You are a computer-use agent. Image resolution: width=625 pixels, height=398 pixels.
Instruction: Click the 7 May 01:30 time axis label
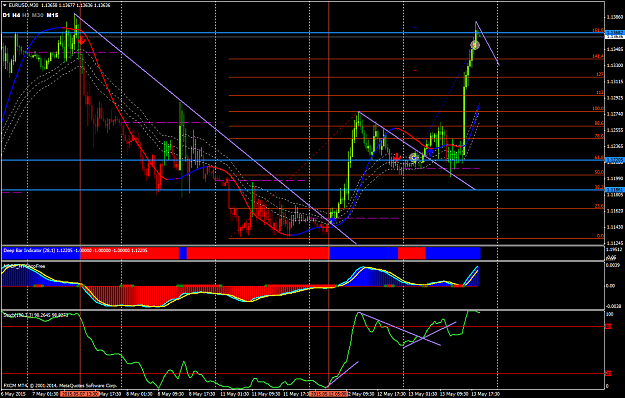(x=45, y=394)
